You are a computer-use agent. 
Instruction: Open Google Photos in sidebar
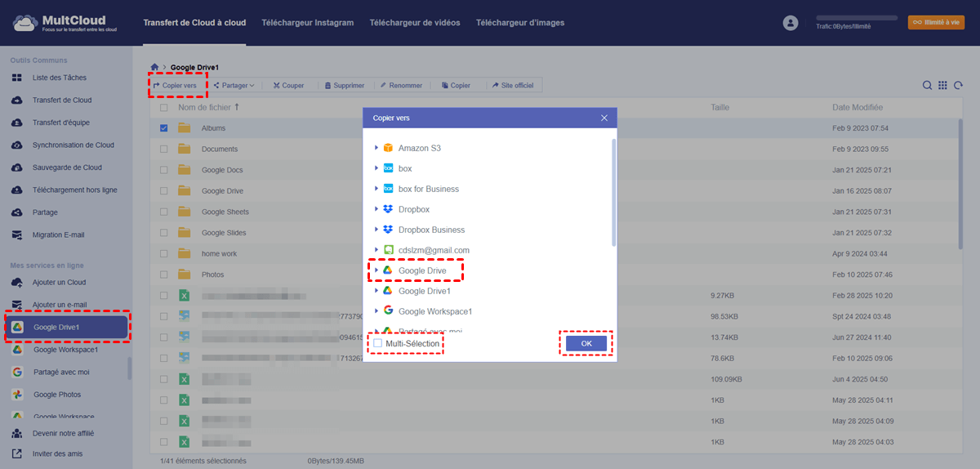(x=58, y=394)
